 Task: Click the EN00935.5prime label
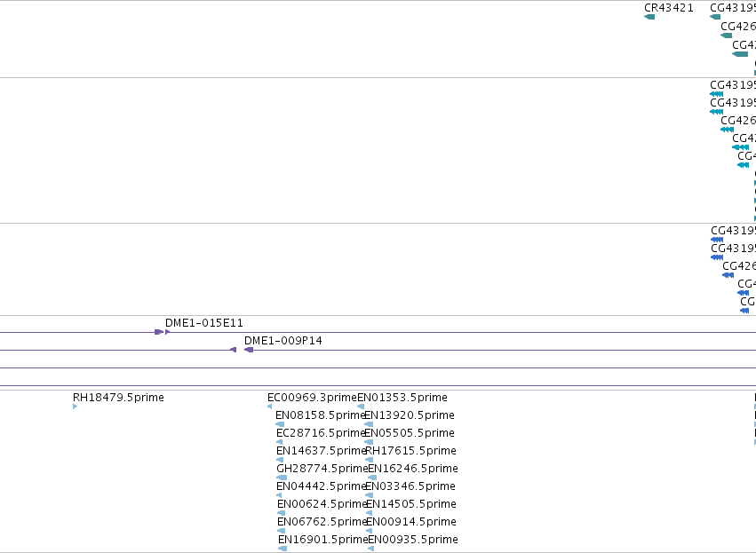click(x=413, y=540)
